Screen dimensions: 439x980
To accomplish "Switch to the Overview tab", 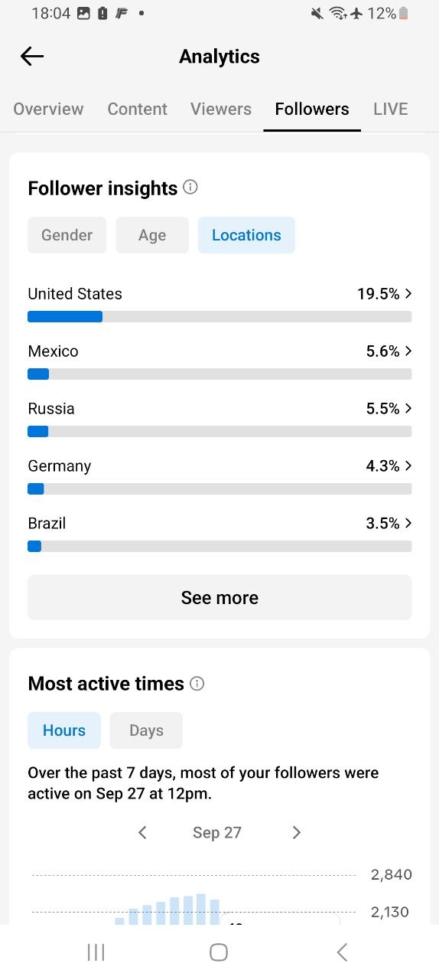I will pos(48,109).
